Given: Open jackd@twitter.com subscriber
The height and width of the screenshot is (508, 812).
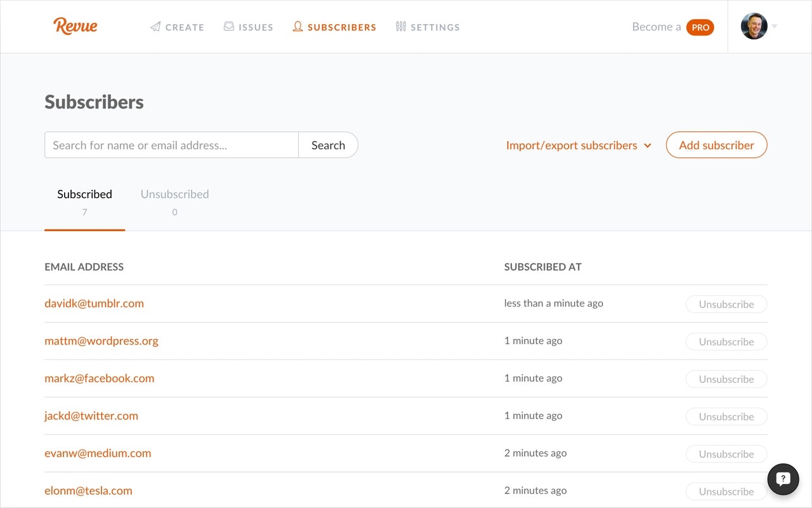Looking at the screenshot, I should [x=91, y=415].
